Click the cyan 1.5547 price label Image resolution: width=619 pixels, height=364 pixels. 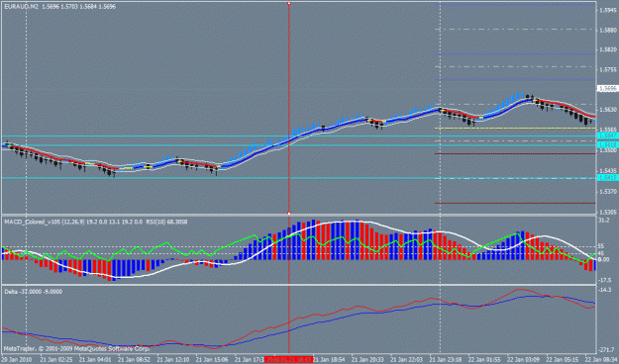coord(607,136)
